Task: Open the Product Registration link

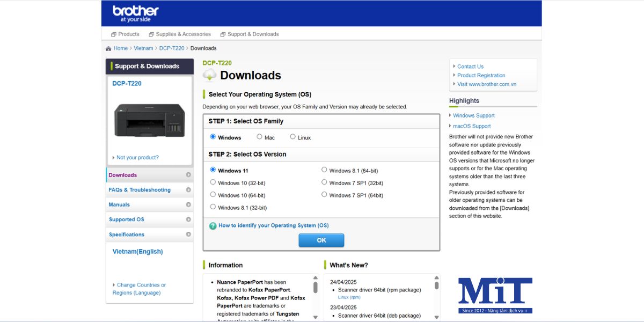Action: point(481,76)
